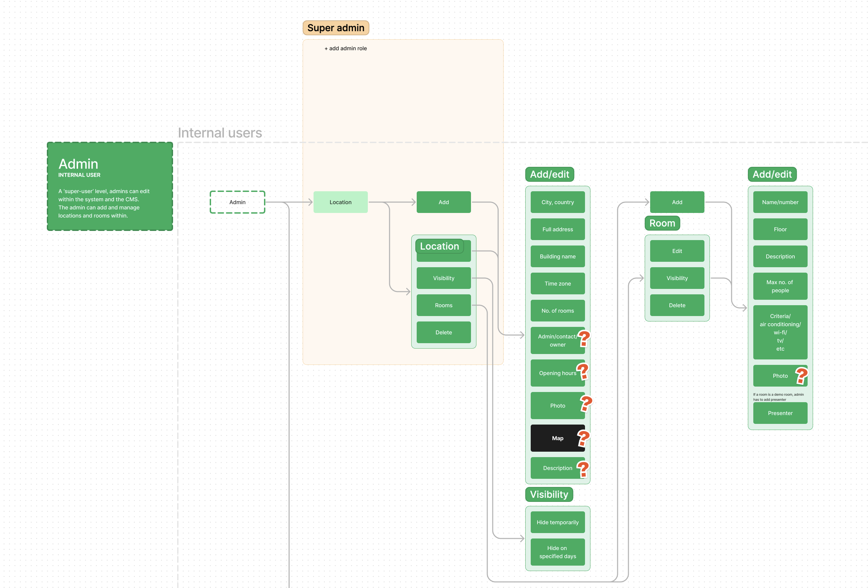Select the large Admin internal user card

coord(110,186)
